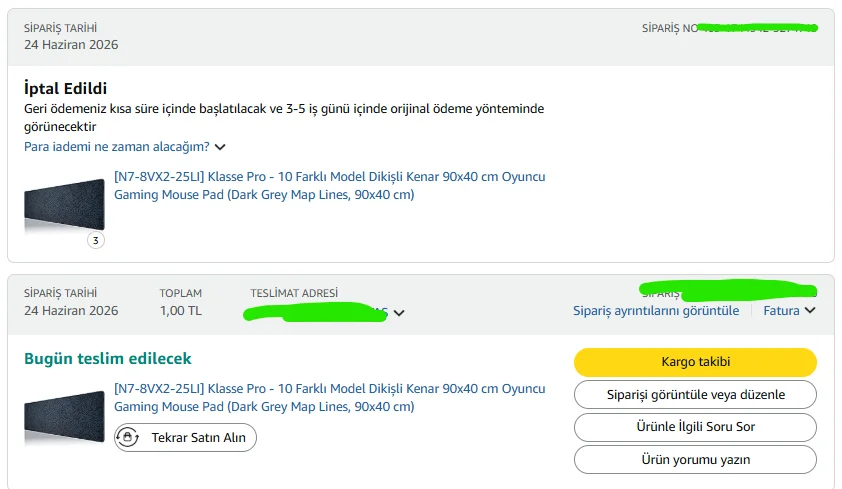This screenshot has width=842, height=489.
Task: Click the quantity badge showing 3
Action: tap(96, 240)
